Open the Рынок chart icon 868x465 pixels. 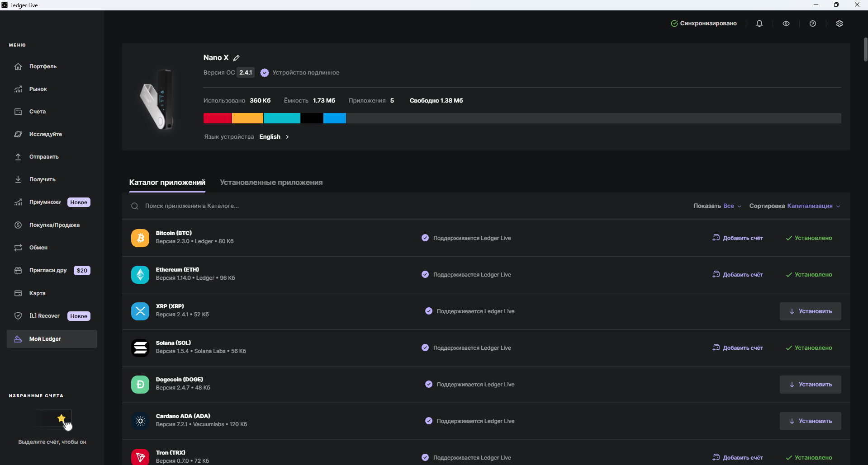[x=18, y=89]
